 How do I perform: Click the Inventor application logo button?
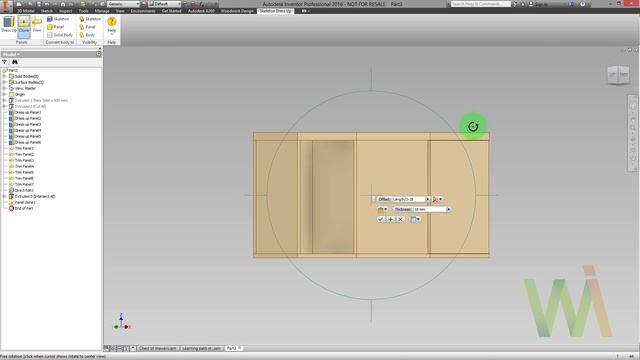(6, 6)
